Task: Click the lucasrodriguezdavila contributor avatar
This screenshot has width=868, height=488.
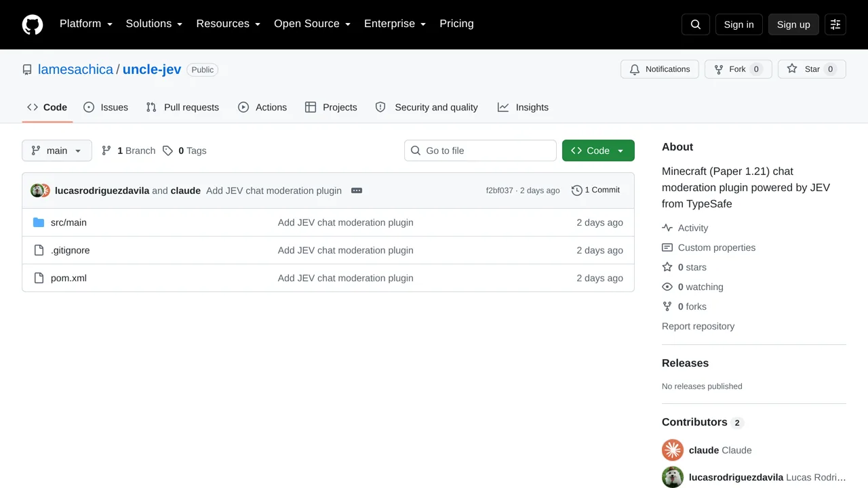Action: click(673, 477)
